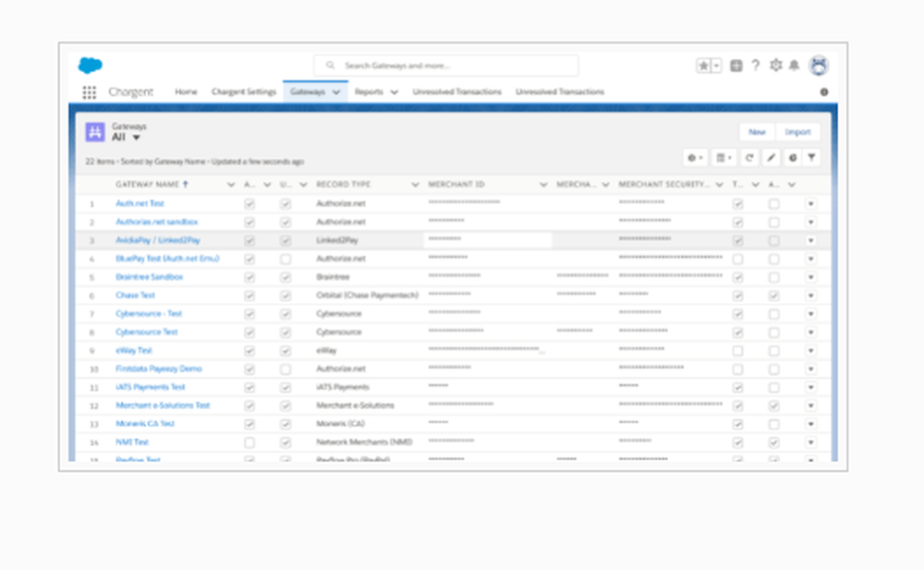
Task: Open Merchant Security column menu chevron
Action: pos(720,185)
